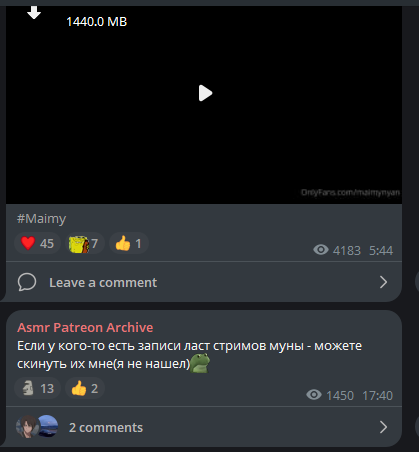Expand the 2 comments chevron arrow
Screen dimensions: 419x452
[383, 427]
